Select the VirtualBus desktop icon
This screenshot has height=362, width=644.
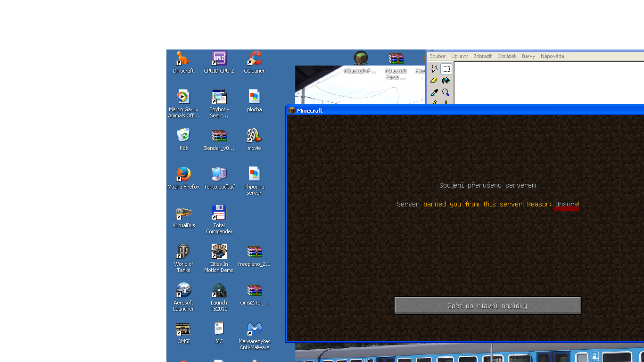click(183, 217)
